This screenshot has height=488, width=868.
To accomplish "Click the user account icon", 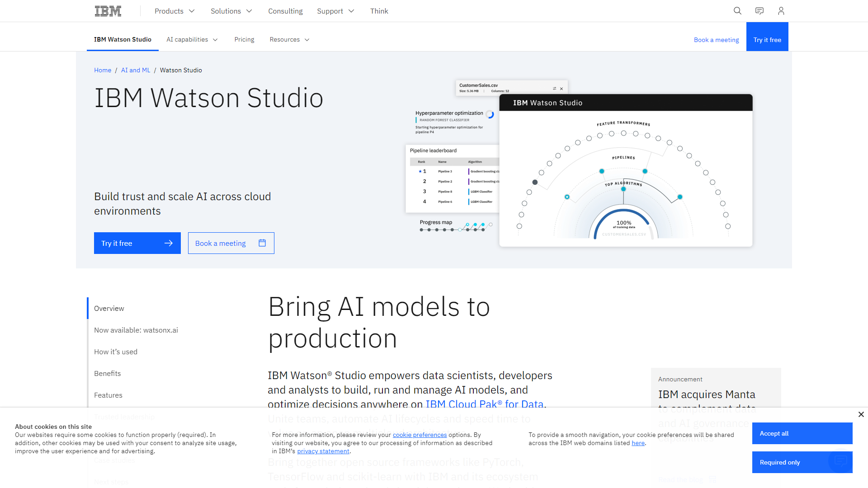I will (x=781, y=11).
